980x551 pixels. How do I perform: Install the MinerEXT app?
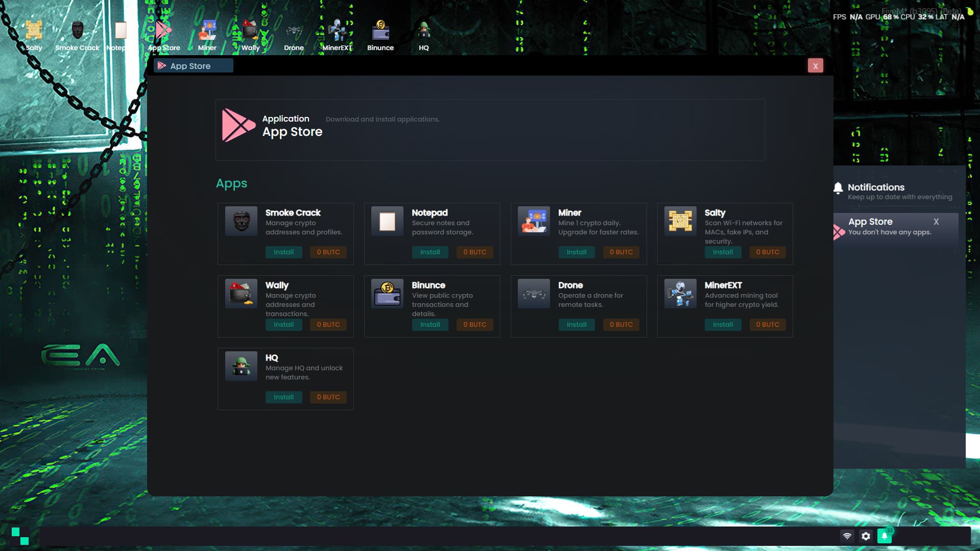(723, 324)
